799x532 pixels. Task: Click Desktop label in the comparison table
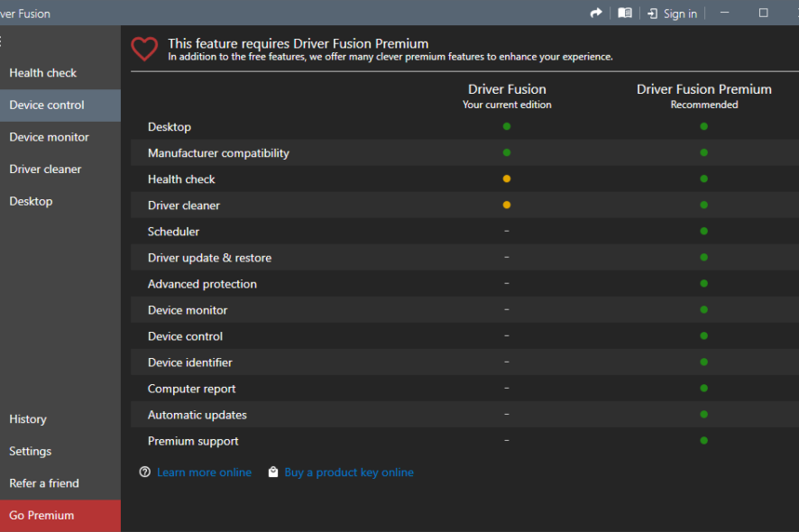(x=170, y=127)
